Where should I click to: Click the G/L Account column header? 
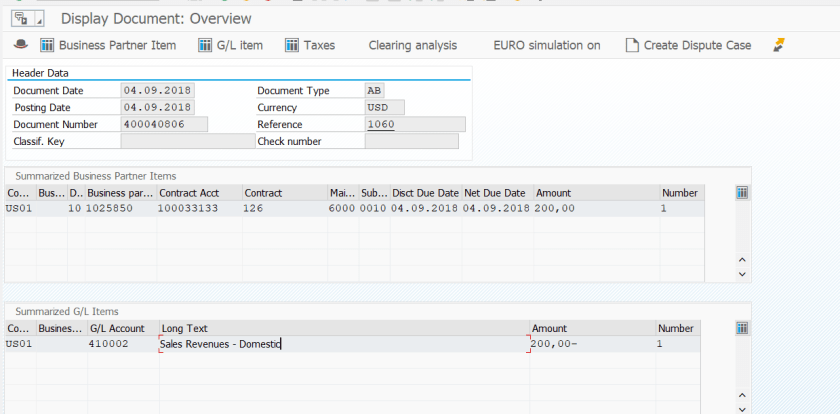click(x=117, y=328)
